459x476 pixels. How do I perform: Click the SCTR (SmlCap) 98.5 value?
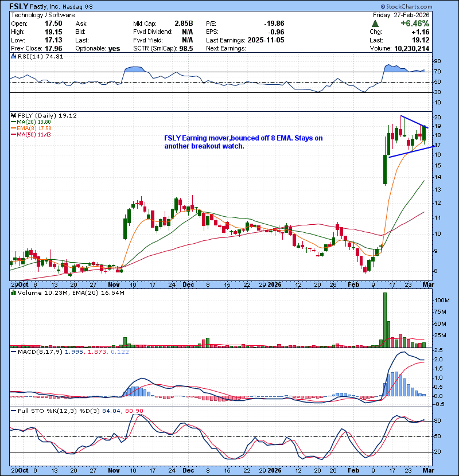click(186, 49)
